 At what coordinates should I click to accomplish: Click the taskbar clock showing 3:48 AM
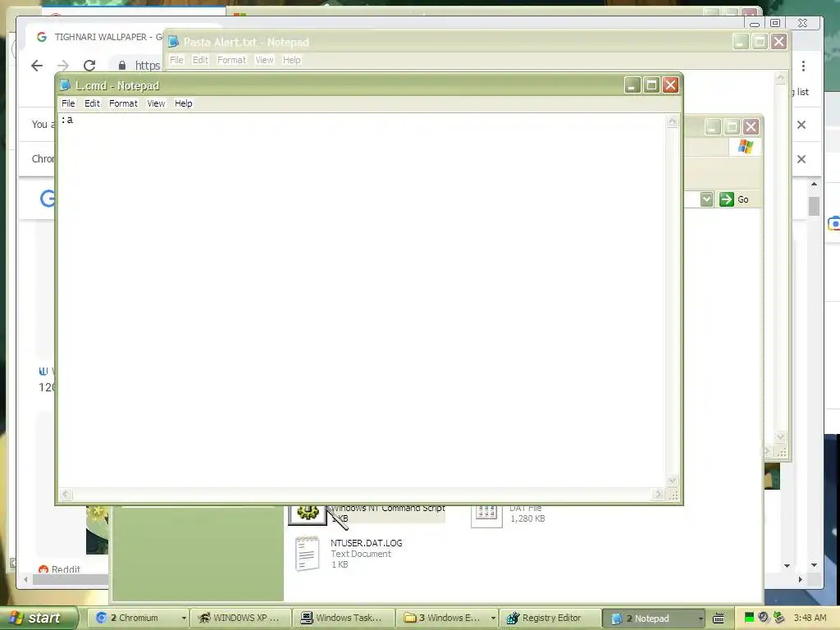coord(810,618)
